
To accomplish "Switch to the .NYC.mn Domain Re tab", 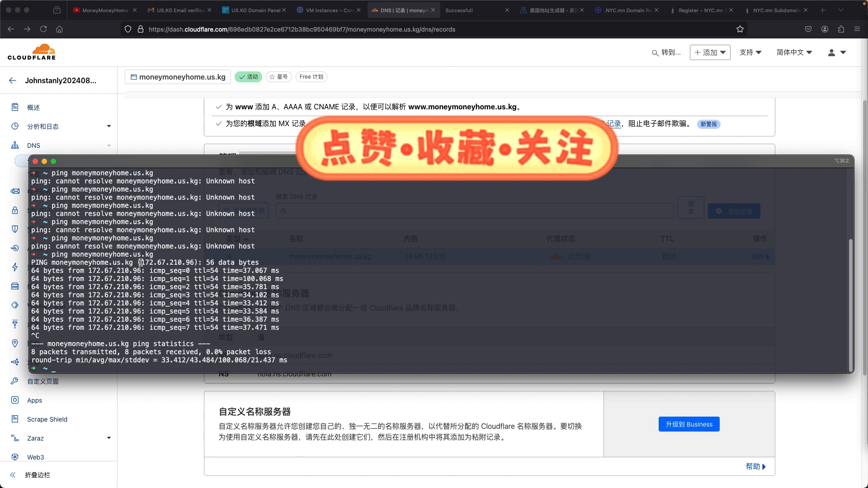I will click(627, 10).
